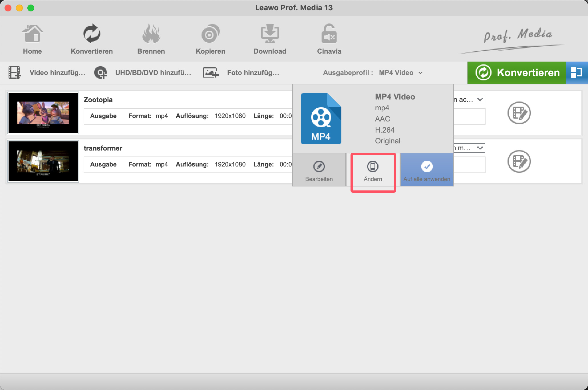Switch to the Konvertieren module
The height and width of the screenshot is (390, 588).
[92, 39]
